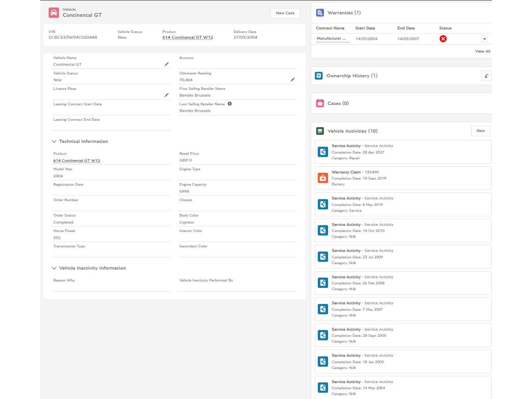
Task: Click the Battery text under Warranty Claim
Action: tap(338, 184)
